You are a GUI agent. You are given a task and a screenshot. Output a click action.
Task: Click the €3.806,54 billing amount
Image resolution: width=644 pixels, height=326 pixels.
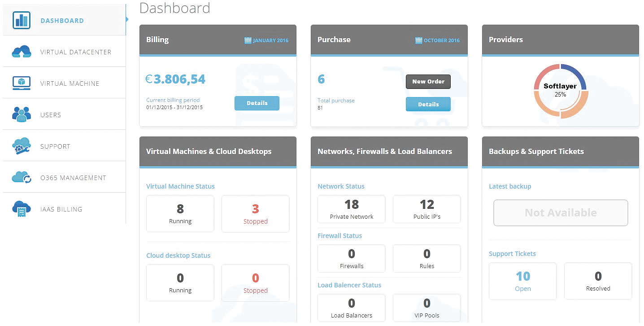click(175, 79)
